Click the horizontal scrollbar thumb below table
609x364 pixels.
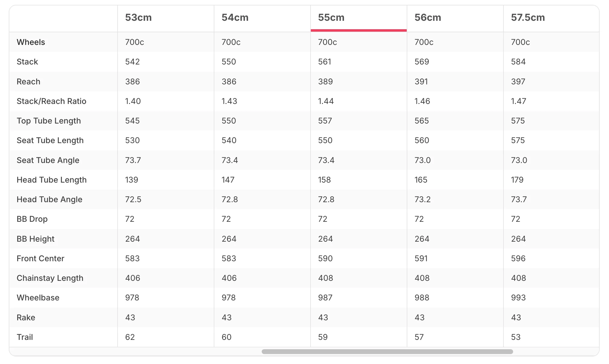387,352
